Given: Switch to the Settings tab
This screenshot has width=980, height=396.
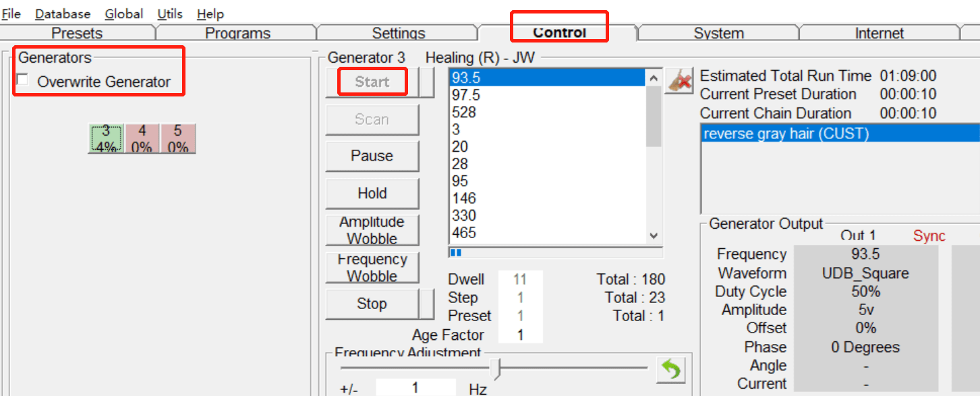Looking at the screenshot, I should 399,33.
